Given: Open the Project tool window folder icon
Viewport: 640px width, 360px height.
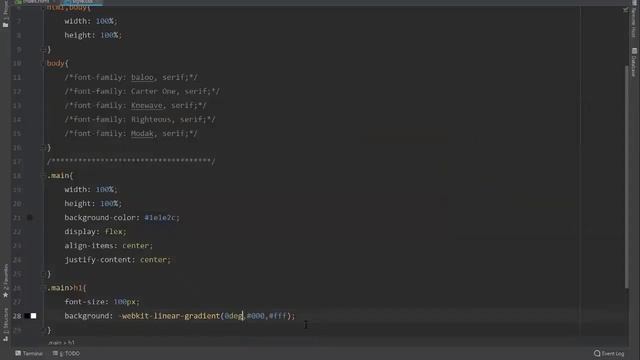Looking at the screenshot, I should [x=5, y=25].
